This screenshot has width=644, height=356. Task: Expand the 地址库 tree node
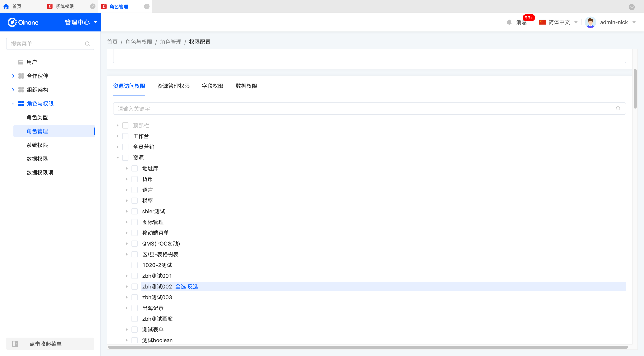pyautogui.click(x=127, y=168)
